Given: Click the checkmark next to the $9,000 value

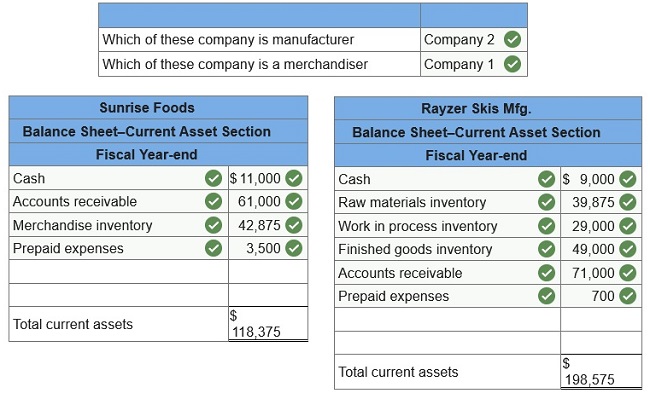Looking at the screenshot, I should [x=628, y=179].
